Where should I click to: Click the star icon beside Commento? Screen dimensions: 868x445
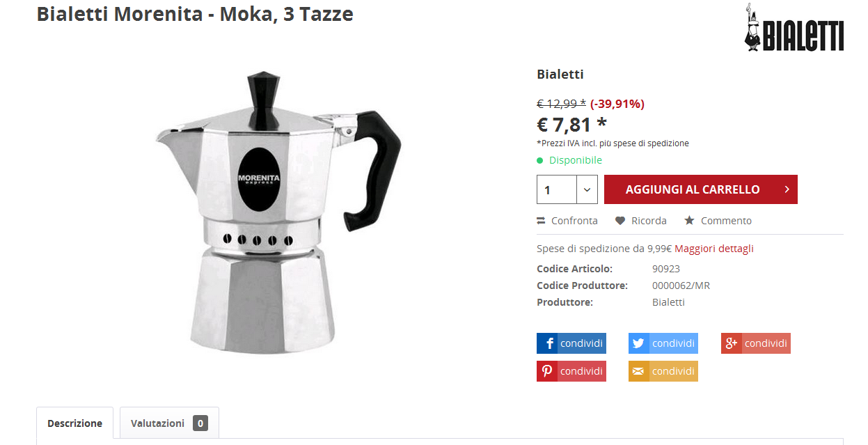coord(689,220)
